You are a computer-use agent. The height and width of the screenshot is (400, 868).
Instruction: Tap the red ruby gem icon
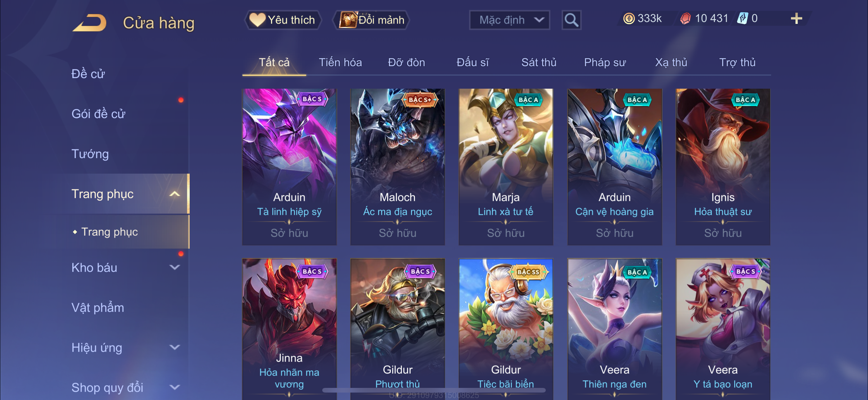coord(685,19)
